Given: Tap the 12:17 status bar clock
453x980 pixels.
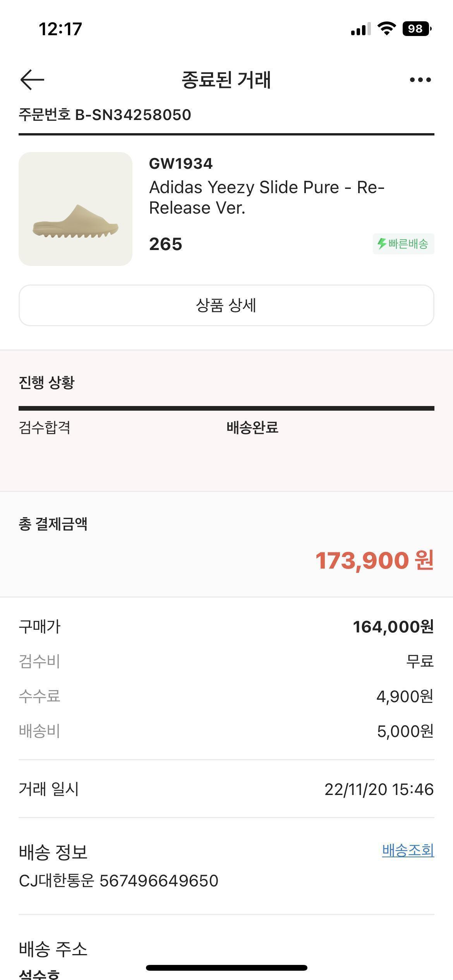Looking at the screenshot, I should click(60, 29).
